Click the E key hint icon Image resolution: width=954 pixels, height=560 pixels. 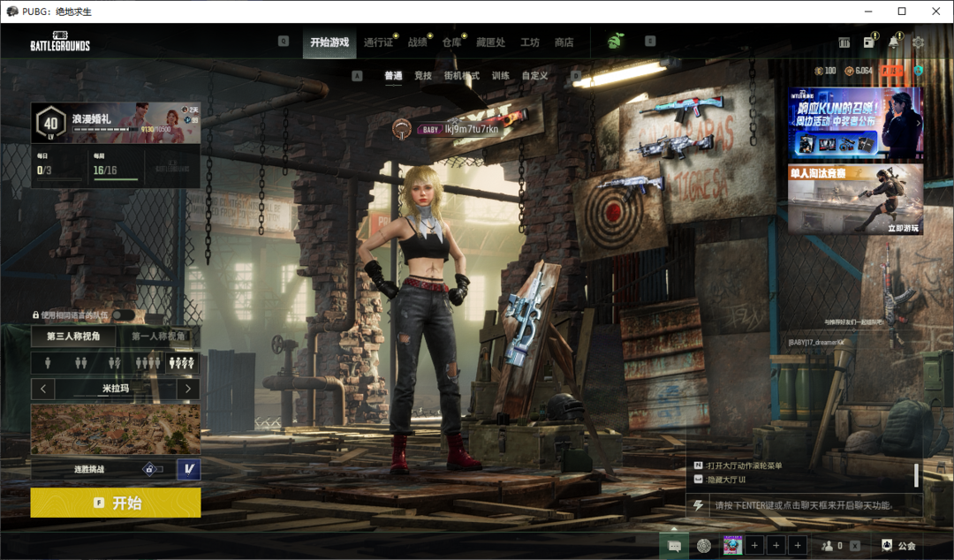point(650,42)
